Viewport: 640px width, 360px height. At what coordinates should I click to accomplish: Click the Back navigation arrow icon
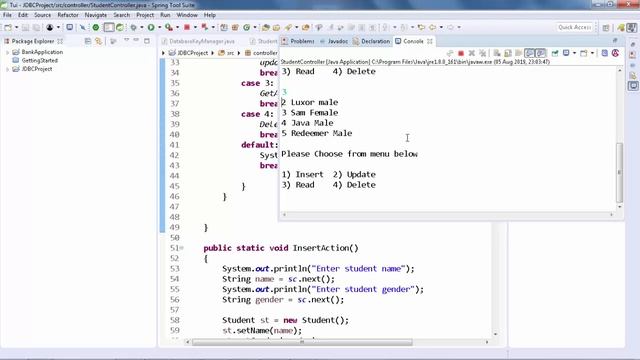click(432, 27)
